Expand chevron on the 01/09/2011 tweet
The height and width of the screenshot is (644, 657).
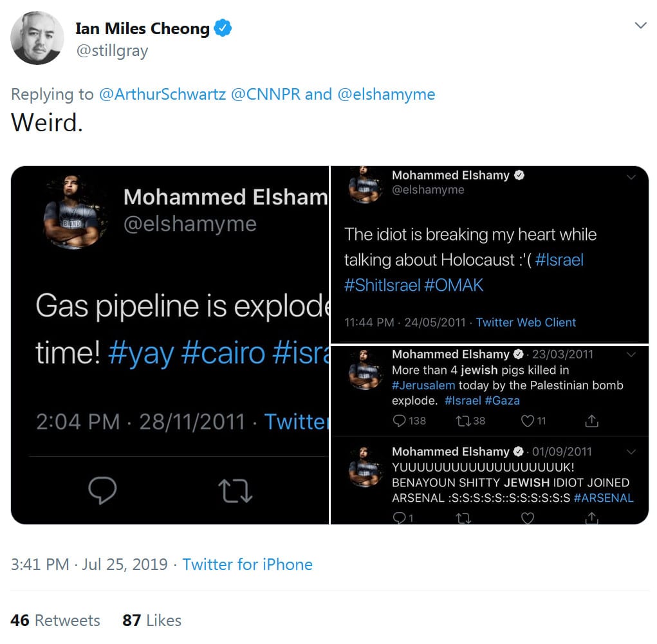pos(631,452)
